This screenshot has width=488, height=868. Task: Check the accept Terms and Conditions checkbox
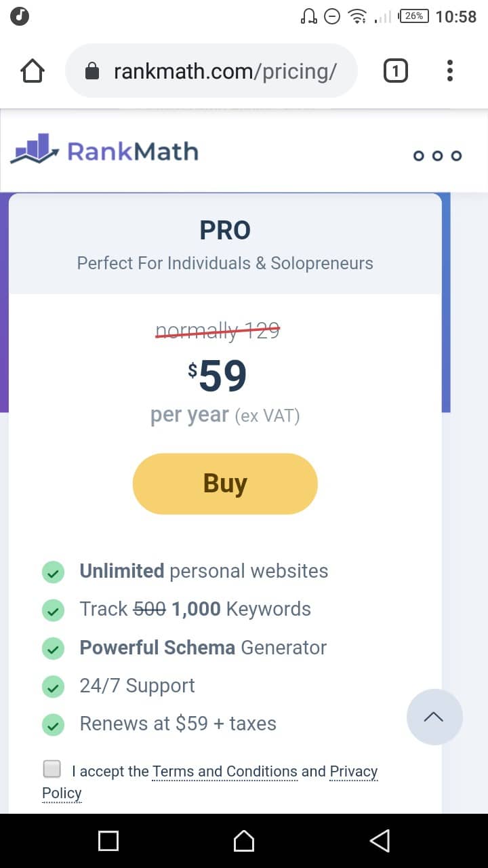(52, 769)
